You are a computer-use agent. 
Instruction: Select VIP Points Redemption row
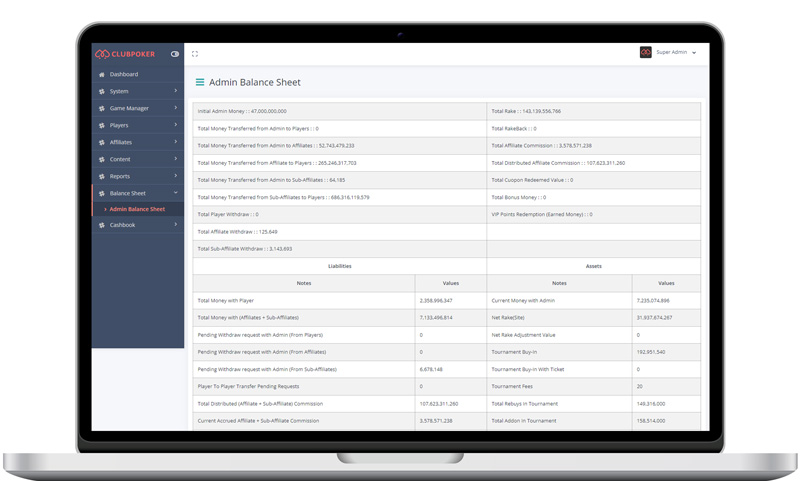click(x=594, y=214)
